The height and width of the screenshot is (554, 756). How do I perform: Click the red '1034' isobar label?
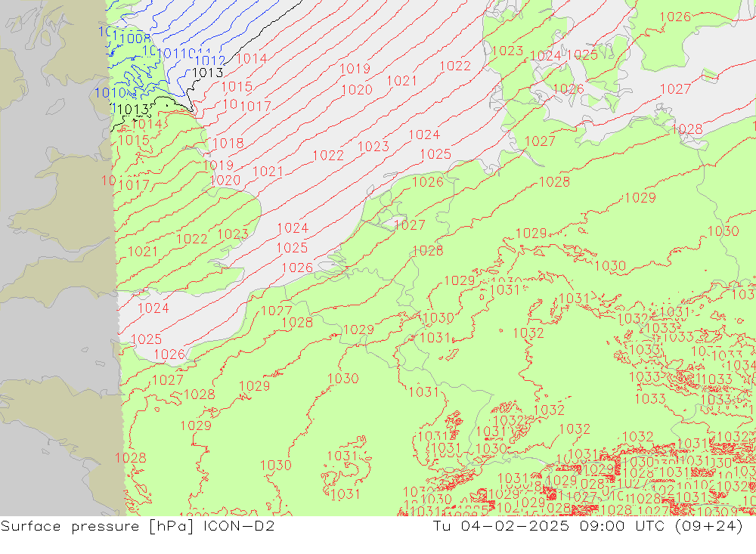[741, 366]
